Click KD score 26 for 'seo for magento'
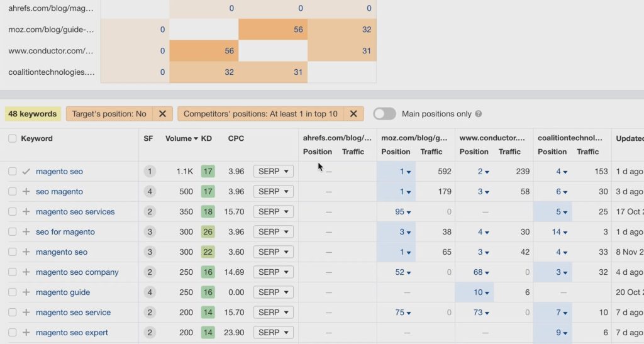The height and width of the screenshot is (344, 644). point(208,231)
